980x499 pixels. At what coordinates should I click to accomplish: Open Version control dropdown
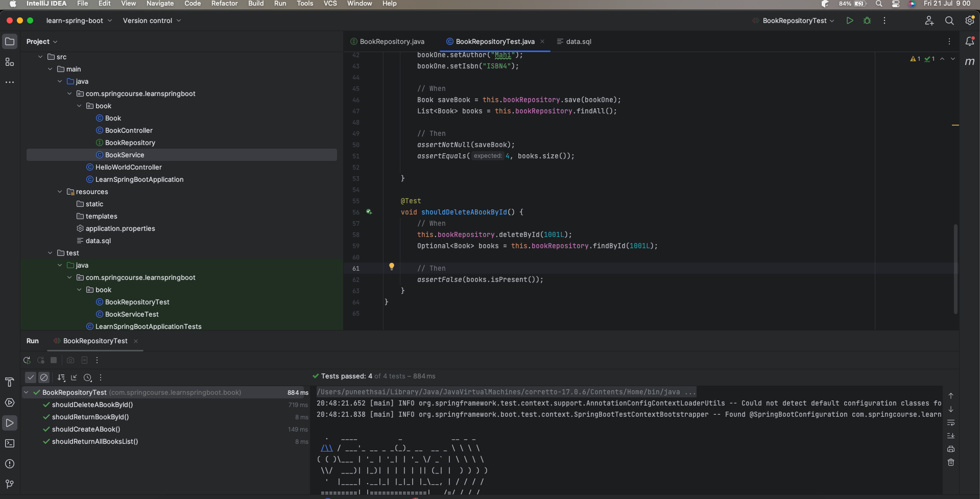coord(152,20)
